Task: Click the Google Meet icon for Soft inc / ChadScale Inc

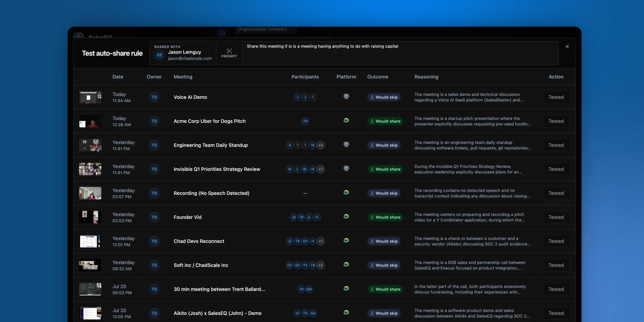Action: [x=346, y=265]
